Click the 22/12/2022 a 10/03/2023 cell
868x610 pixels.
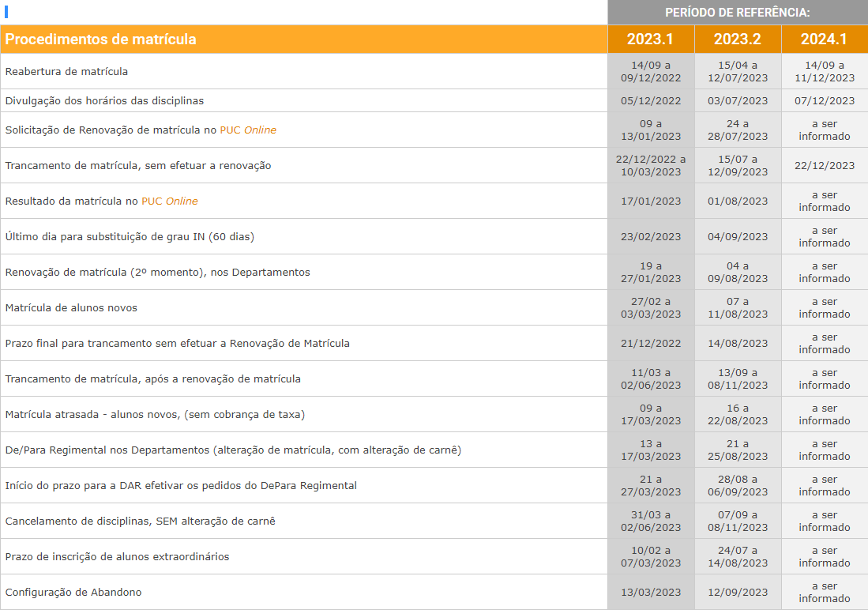tap(651, 166)
